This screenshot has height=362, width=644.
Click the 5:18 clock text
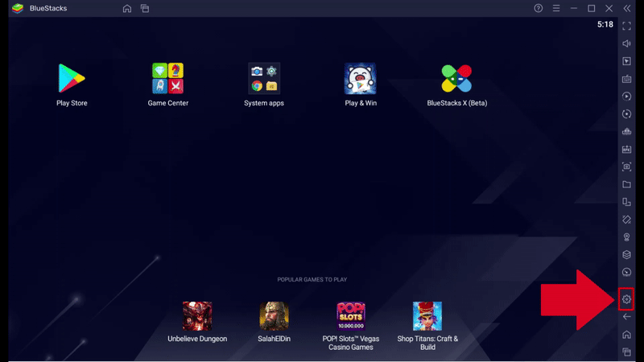click(605, 25)
